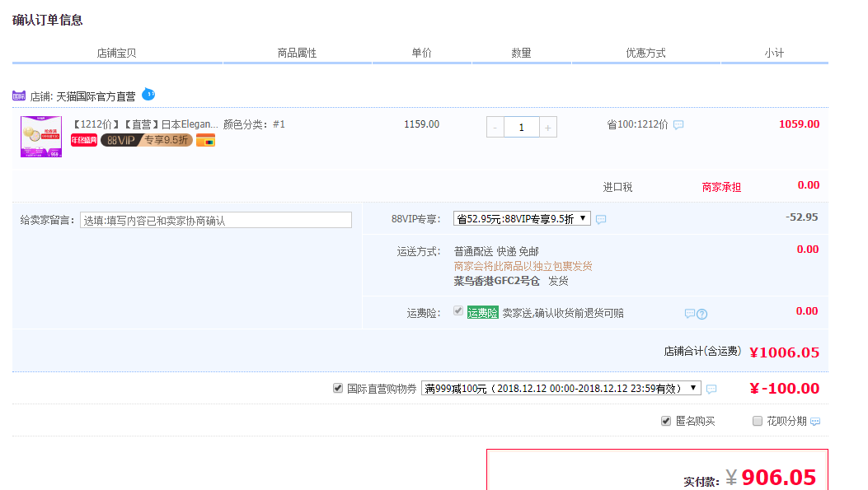Click the 商家会将此商品以独立包裹发货 notice

click(523, 266)
